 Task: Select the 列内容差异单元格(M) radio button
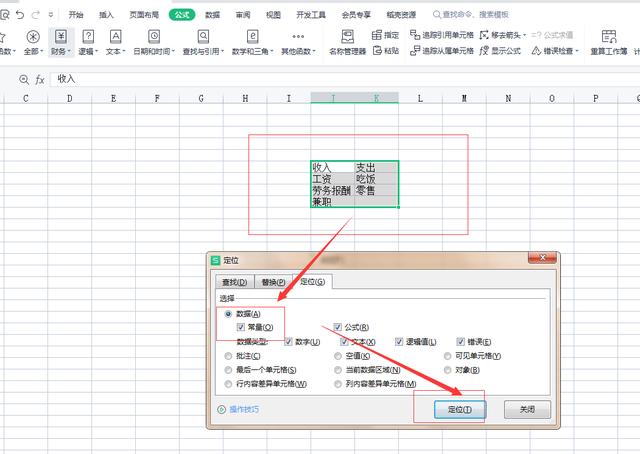click(338, 384)
